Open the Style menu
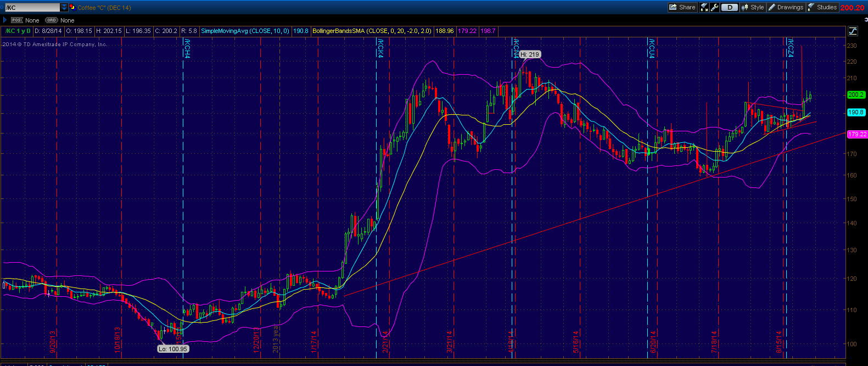 click(x=753, y=7)
